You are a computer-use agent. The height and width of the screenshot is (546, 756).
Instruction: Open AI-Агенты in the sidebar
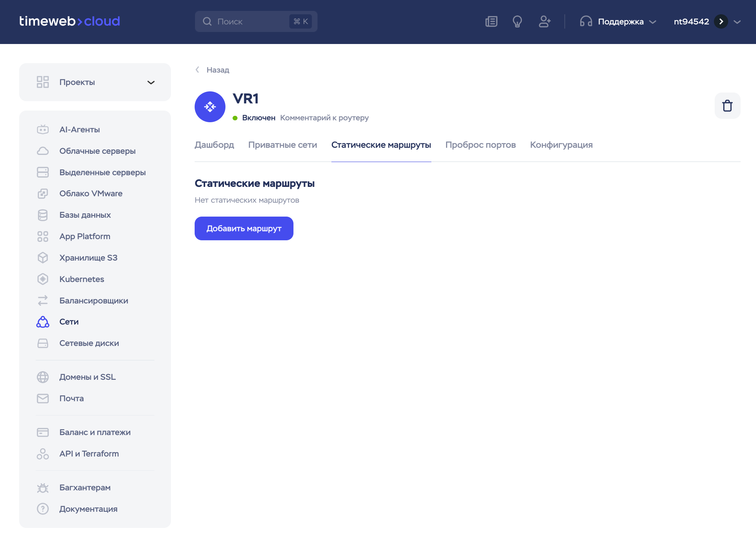[79, 130]
